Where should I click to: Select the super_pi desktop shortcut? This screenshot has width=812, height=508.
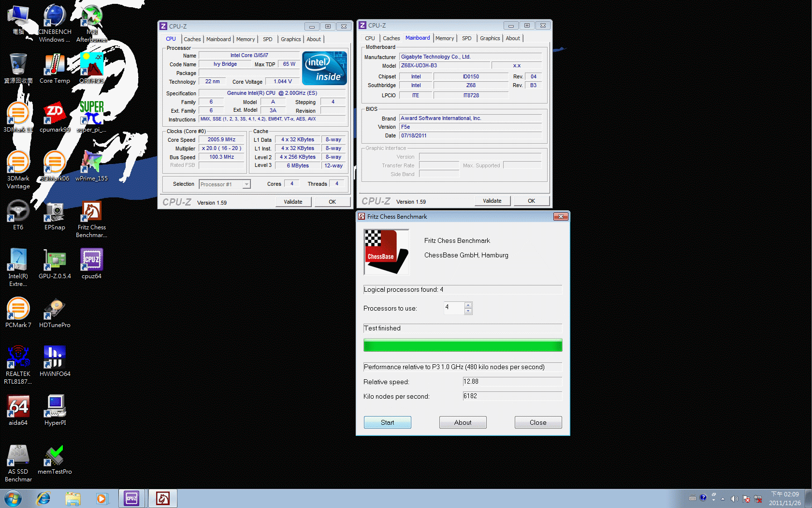(91, 118)
